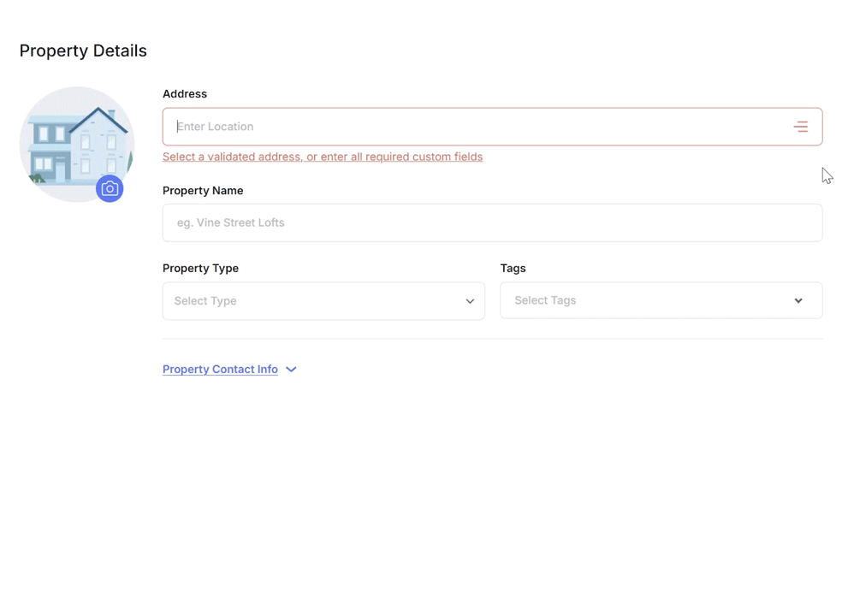This screenshot has width=854, height=616.
Task: Open the custom address fields menu icon
Action: pyautogui.click(x=800, y=127)
